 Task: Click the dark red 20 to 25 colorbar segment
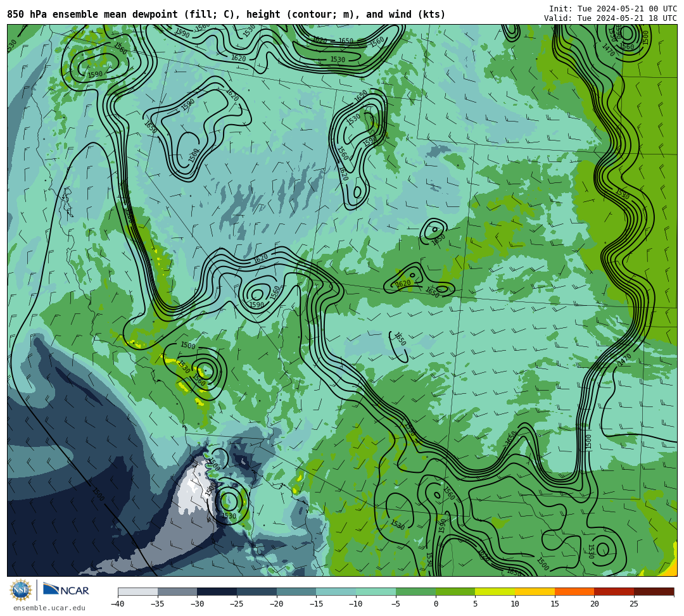point(614,591)
